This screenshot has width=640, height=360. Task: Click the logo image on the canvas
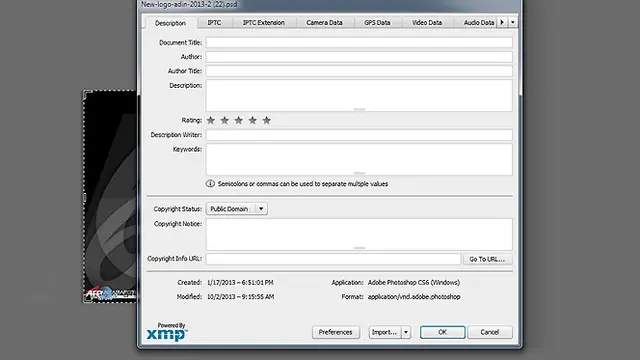click(x=110, y=197)
